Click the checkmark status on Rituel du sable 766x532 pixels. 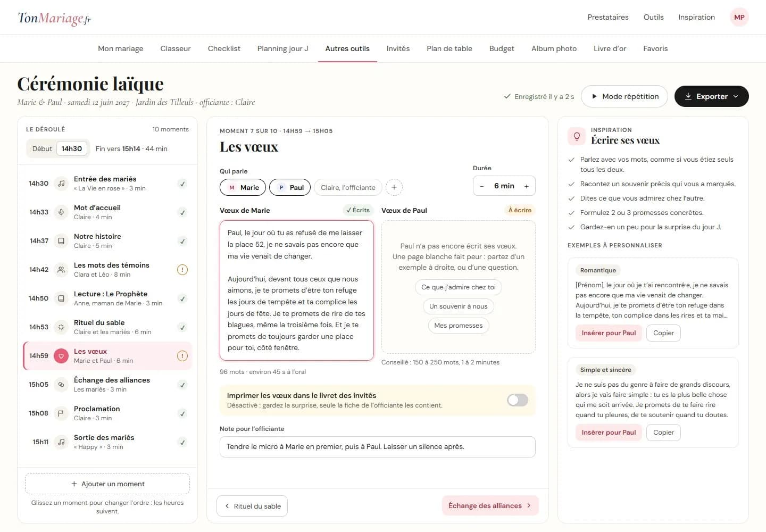pos(182,327)
